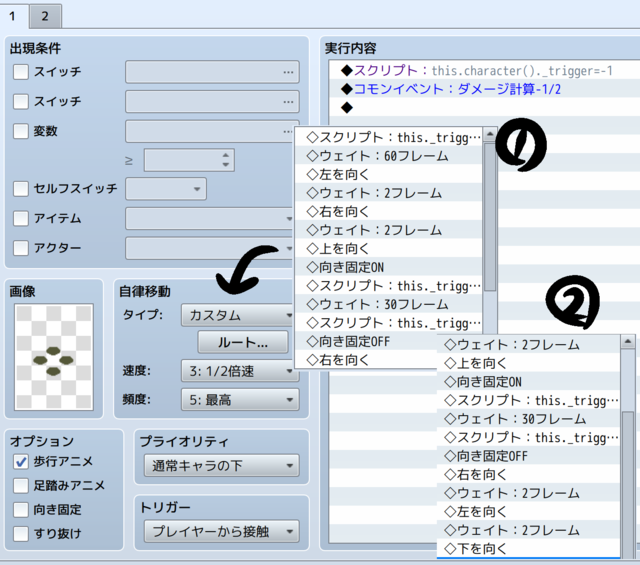The image size is (640, 565).
Task: Open the second スイッチ selection field
Action: click(x=212, y=101)
